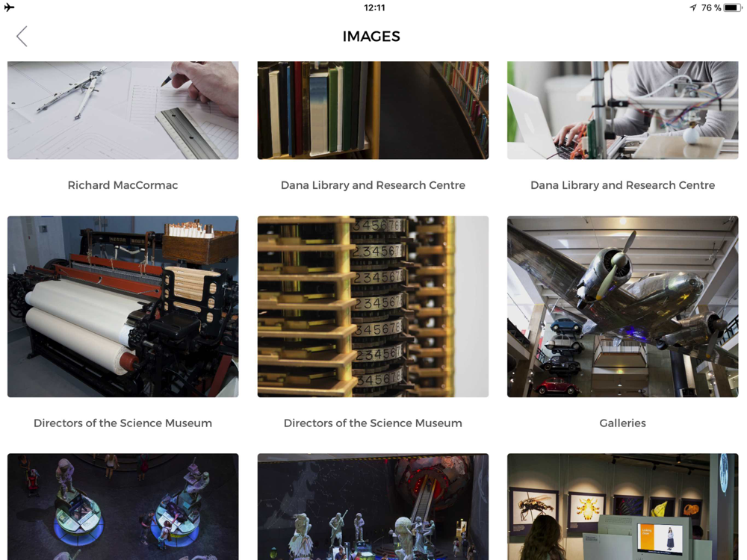Open the blue-lit circular exhibits image
The width and height of the screenshot is (747, 560).
[123, 507]
